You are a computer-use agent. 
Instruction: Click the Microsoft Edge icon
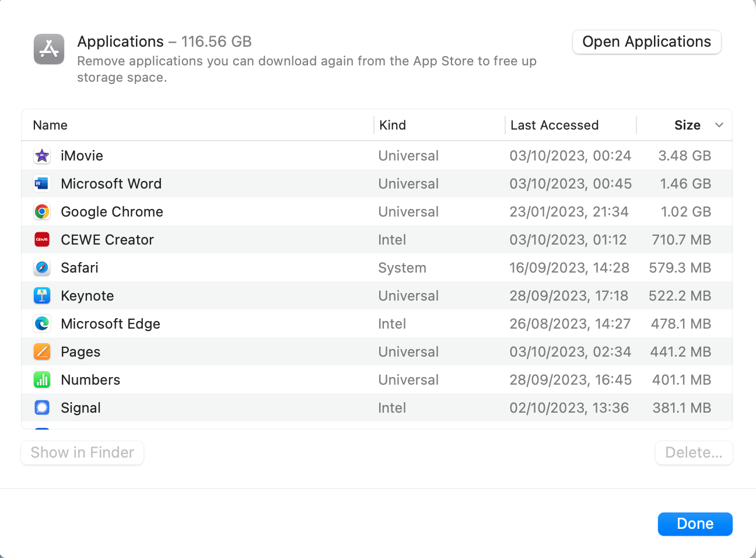[x=42, y=323]
